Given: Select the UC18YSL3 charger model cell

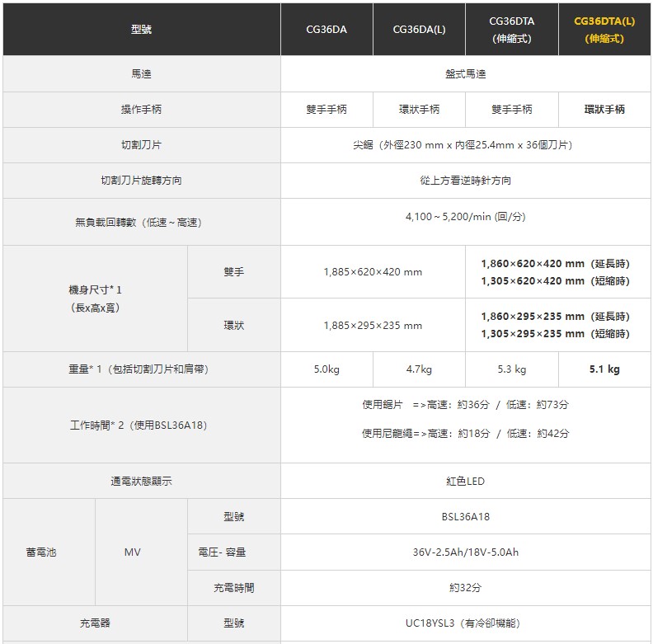Looking at the screenshot, I should (465, 623).
